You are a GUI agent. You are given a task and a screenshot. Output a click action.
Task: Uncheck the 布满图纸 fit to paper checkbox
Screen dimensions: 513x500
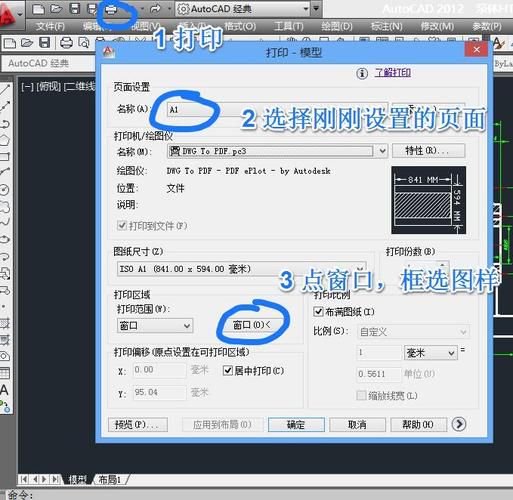coord(318,312)
